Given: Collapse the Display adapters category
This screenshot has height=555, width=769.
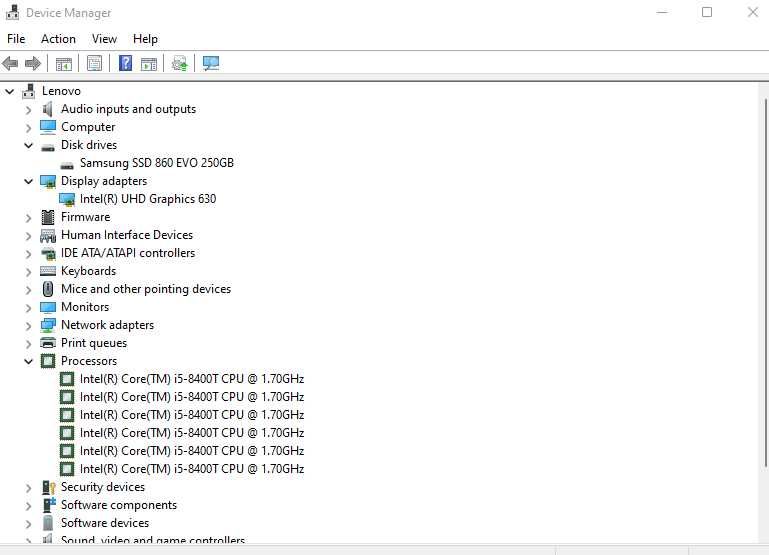Looking at the screenshot, I should tap(28, 181).
